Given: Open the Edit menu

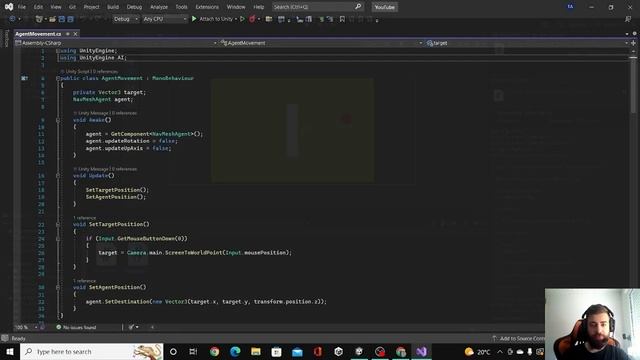Looking at the screenshot, I should (x=38, y=7).
